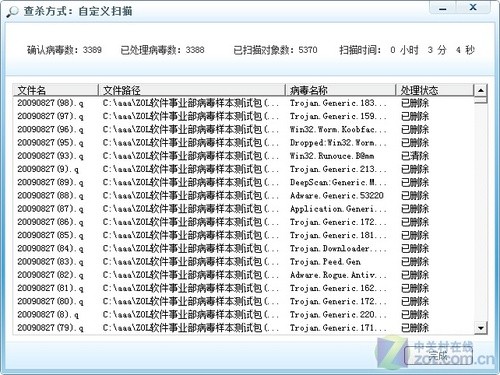The height and width of the screenshot is (375, 500).
Task: Select row 20090827 (80).q
Action: tap(243, 301)
